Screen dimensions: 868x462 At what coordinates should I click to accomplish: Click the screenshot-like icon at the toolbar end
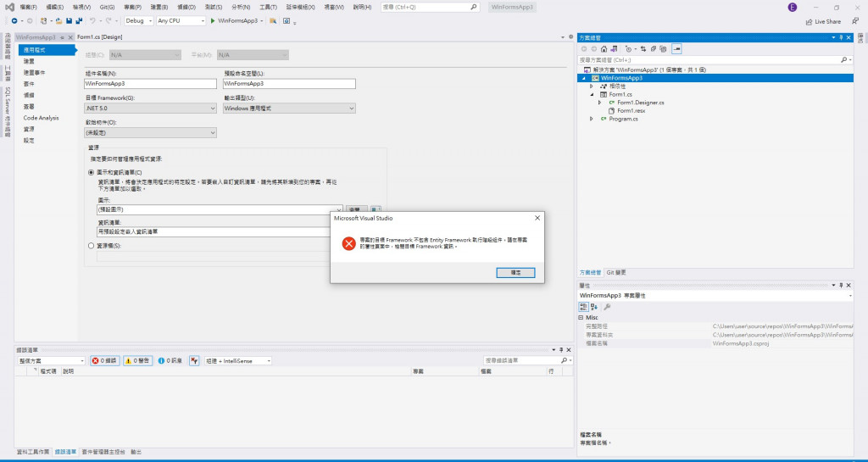287,21
